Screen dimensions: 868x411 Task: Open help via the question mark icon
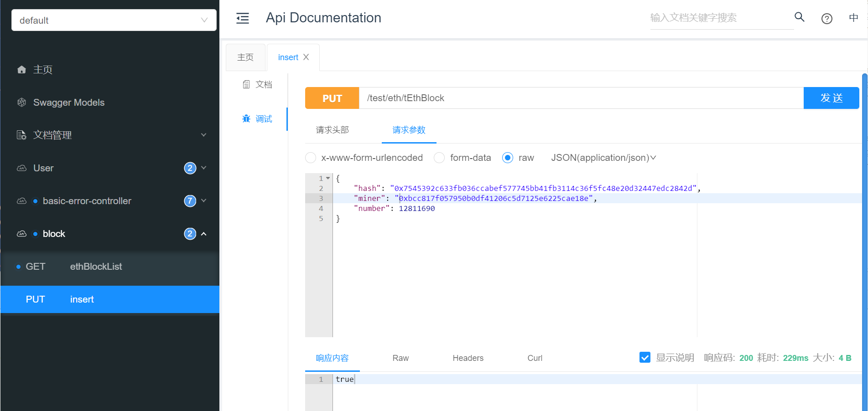point(827,19)
